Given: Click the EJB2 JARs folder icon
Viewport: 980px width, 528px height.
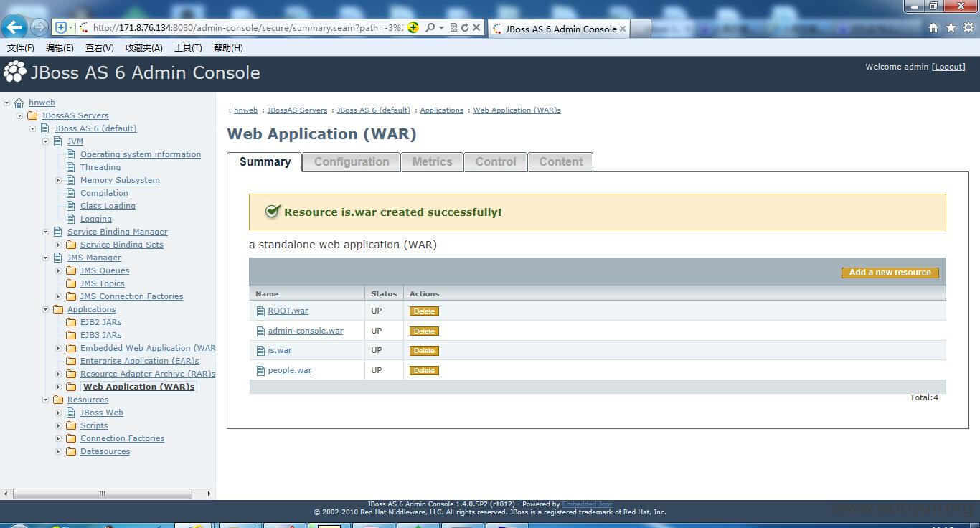Looking at the screenshot, I should pos(71,322).
